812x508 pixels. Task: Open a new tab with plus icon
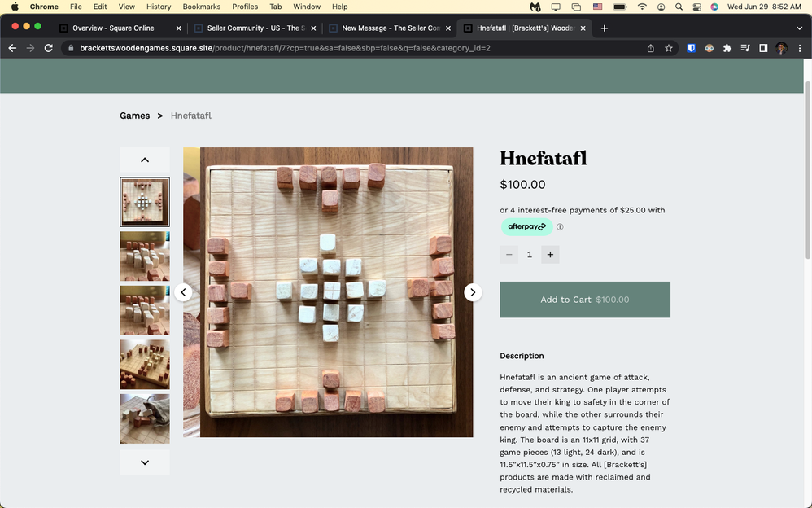pos(605,28)
